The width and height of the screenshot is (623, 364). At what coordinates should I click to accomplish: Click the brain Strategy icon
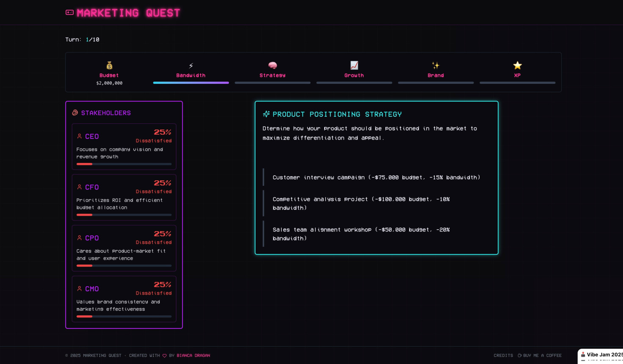[273, 65]
